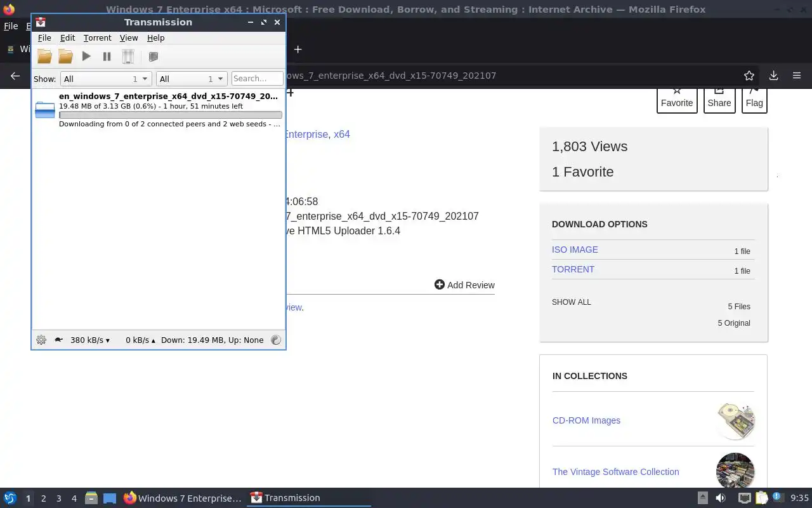Select the en_windows_7_enterprise torrent name
Viewport: 812px width, 508px height.
pos(168,97)
